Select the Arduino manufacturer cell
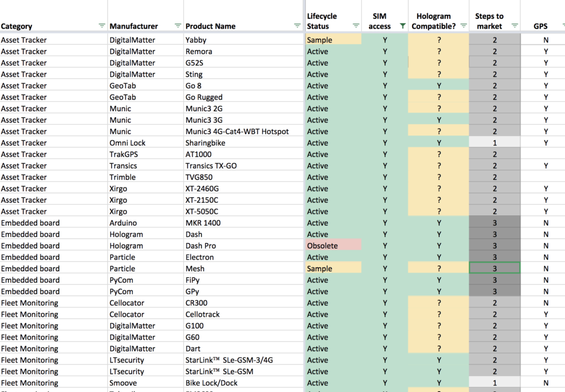565x392 pixels. (146, 223)
